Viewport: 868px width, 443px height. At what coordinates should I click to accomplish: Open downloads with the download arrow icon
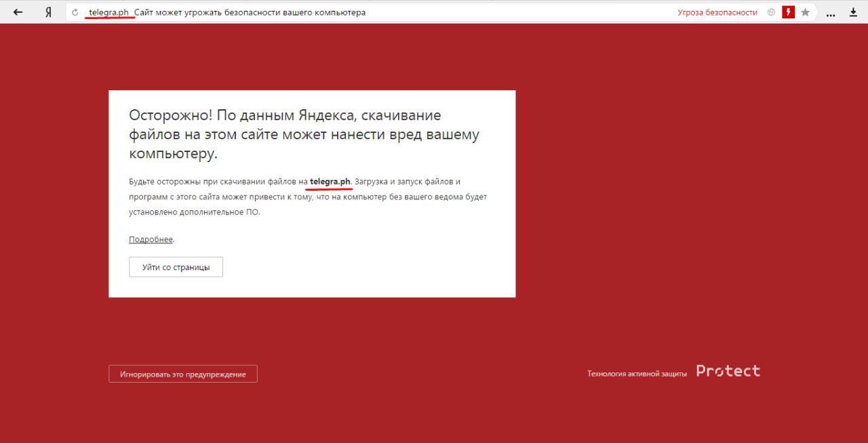[853, 12]
